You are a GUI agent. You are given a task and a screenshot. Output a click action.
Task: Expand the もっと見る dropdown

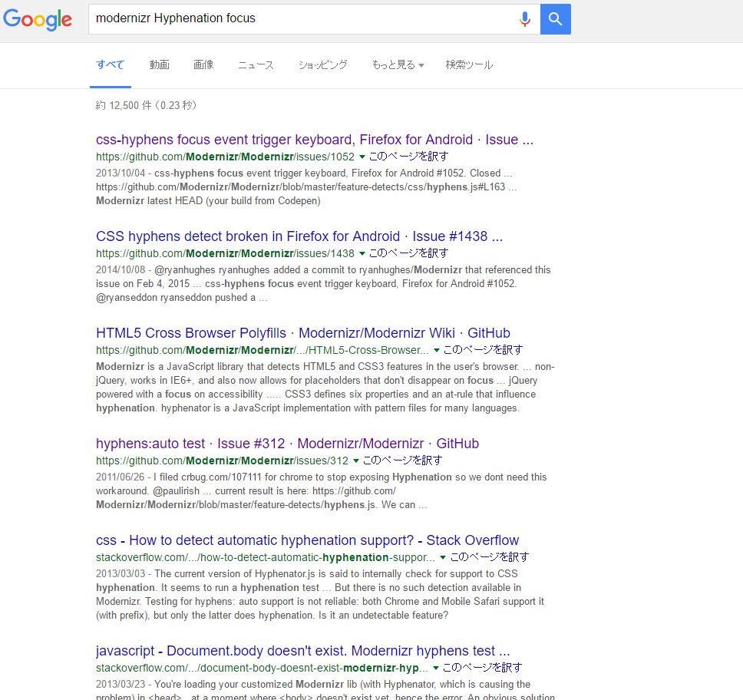pyautogui.click(x=398, y=64)
